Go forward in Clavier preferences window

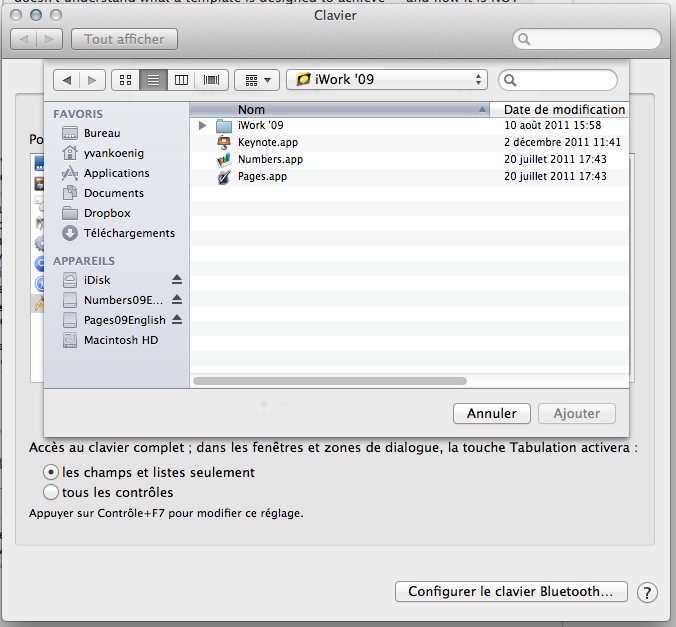[x=49, y=39]
